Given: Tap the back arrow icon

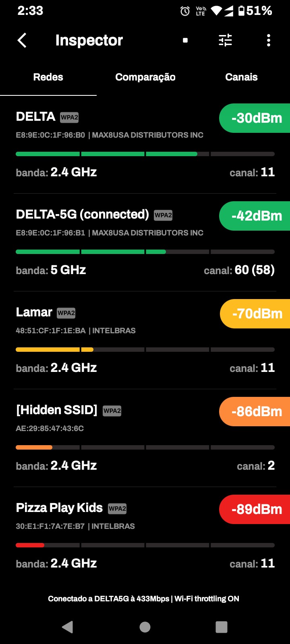Looking at the screenshot, I should click(x=22, y=40).
